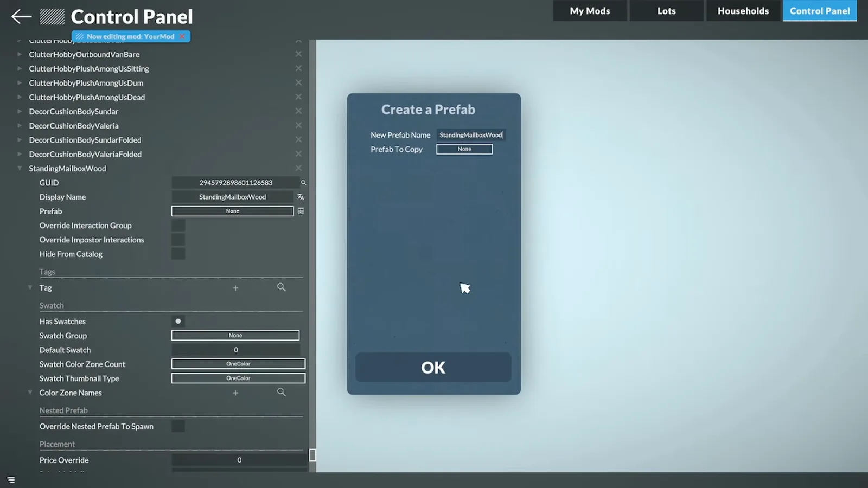Click the GUID search magnifier icon

303,183
